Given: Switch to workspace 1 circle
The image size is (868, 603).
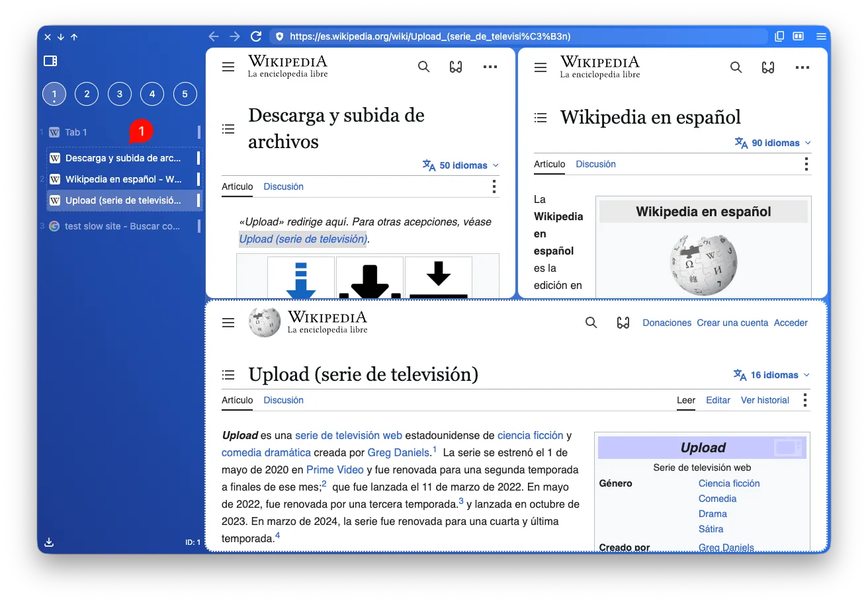Looking at the screenshot, I should coord(54,94).
